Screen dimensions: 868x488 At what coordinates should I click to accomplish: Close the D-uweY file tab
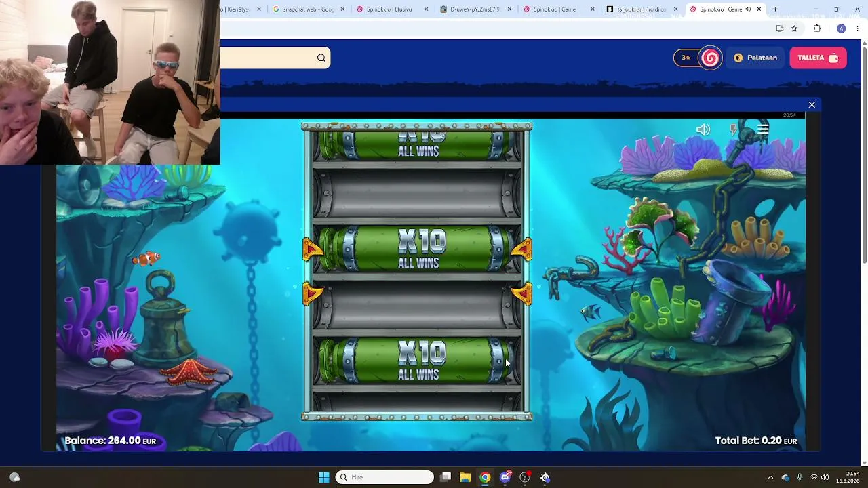(510, 9)
